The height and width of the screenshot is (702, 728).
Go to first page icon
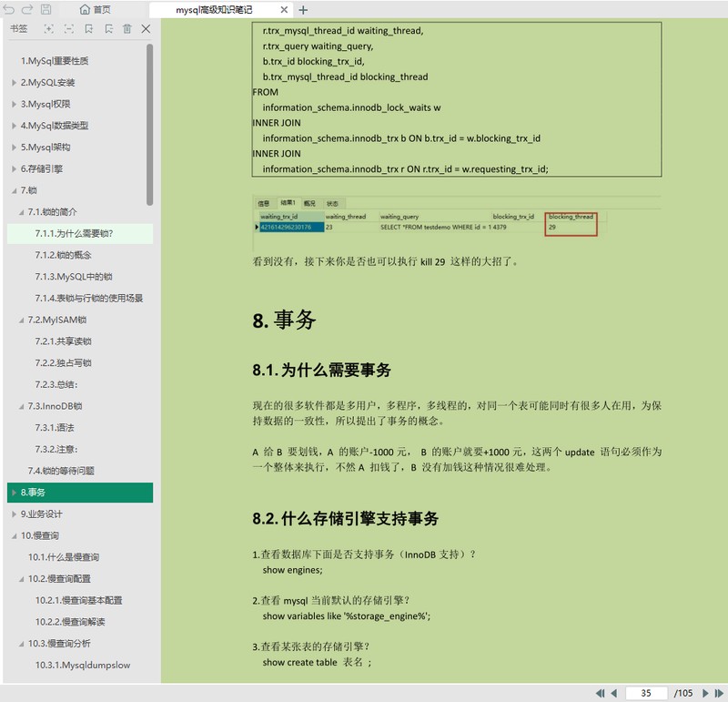pyautogui.click(x=600, y=693)
